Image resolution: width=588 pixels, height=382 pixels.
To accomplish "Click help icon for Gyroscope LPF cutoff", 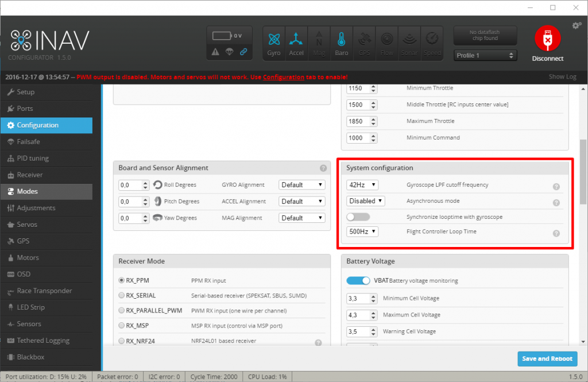I will pyautogui.click(x=556, y=187).
